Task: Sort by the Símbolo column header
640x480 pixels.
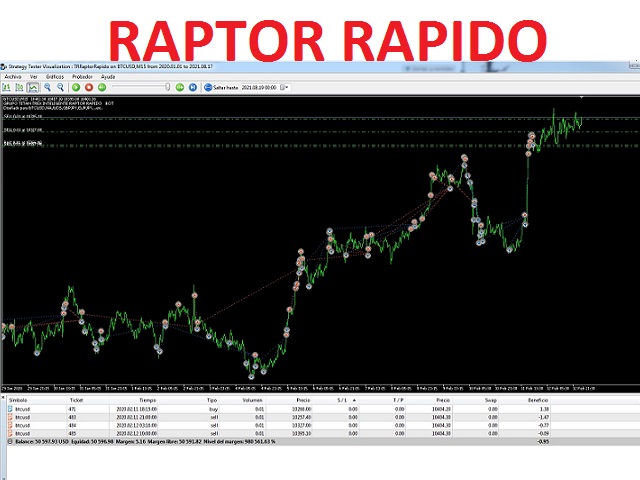Action: (19, 400)
